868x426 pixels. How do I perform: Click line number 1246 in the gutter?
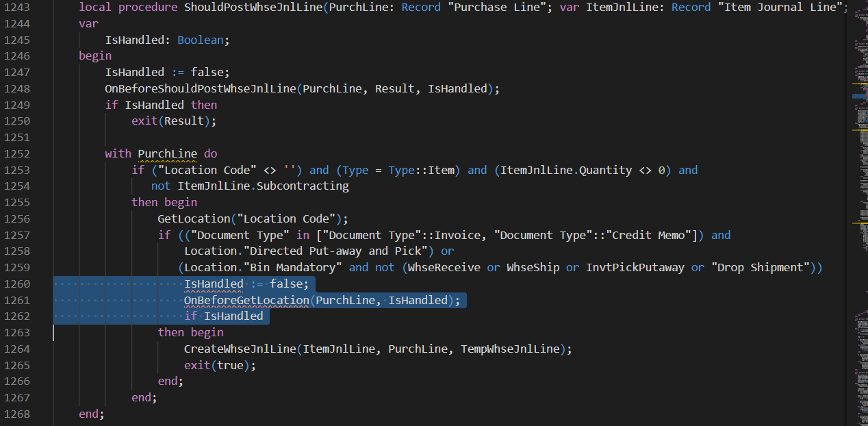pos(16,56)
